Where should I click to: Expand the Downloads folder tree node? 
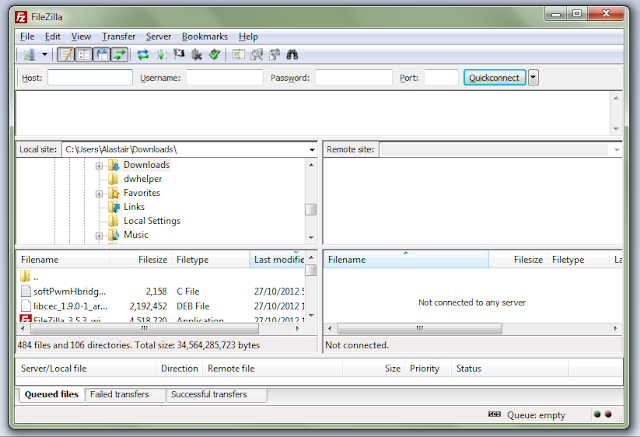coord(99,166)
